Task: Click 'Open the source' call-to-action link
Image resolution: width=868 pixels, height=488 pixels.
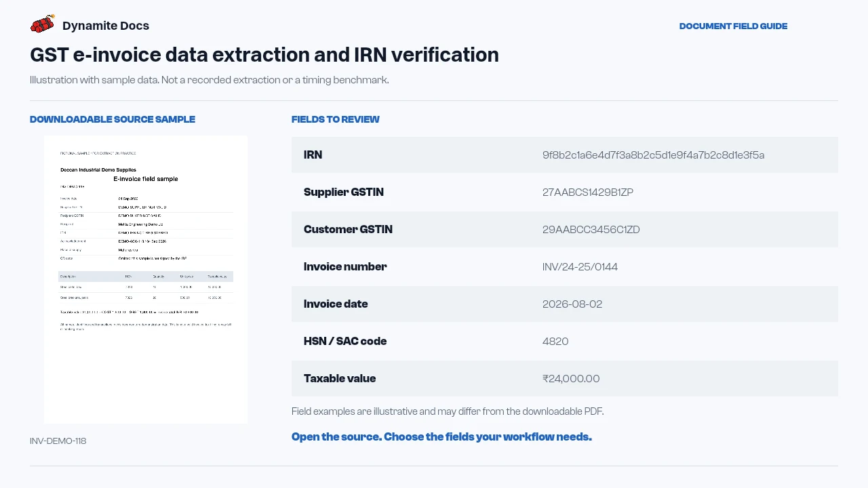Action: 441,437
